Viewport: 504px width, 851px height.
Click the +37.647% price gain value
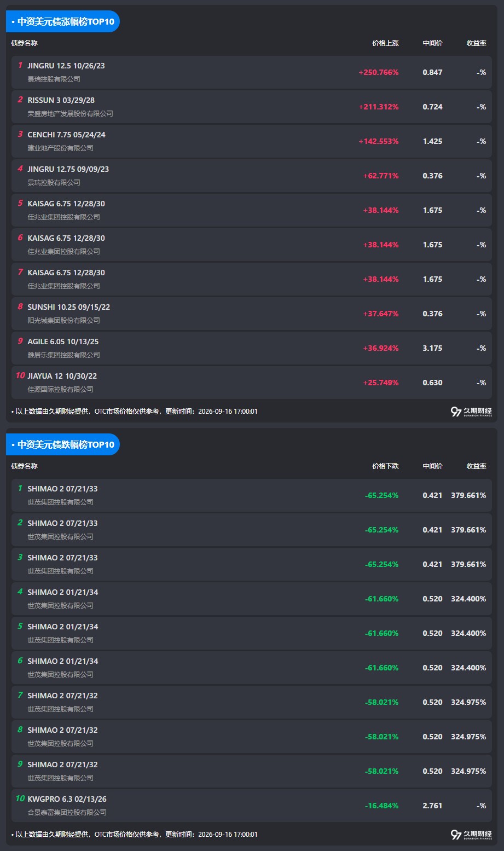tap(381, 314)
